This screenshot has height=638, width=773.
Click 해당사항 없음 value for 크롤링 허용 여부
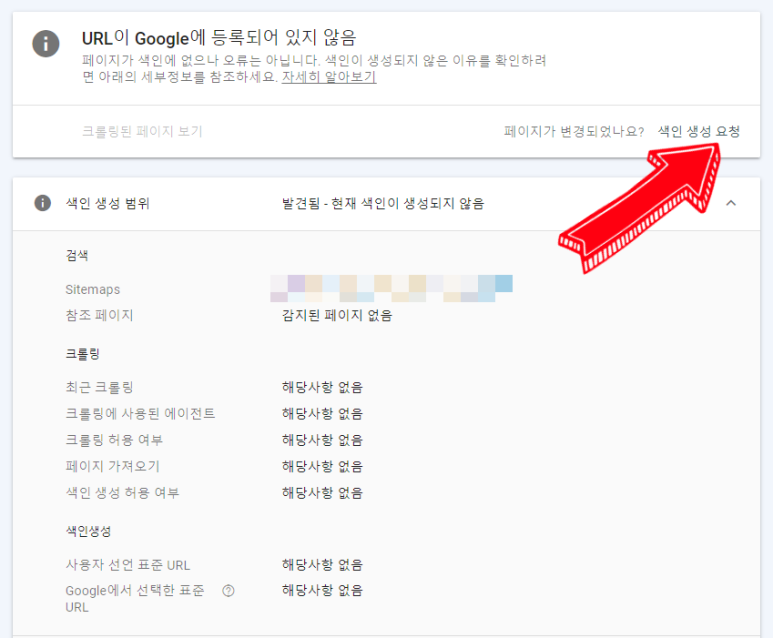point(322,440)
